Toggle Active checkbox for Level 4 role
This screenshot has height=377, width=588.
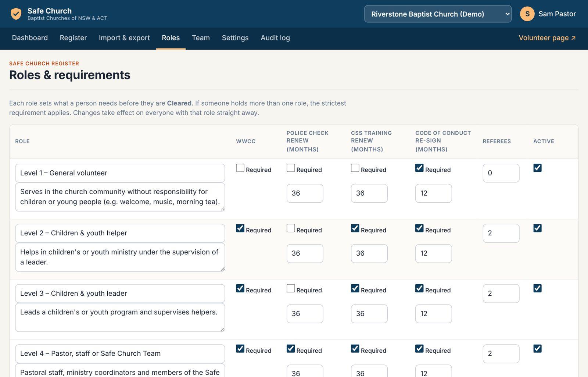click(x=537, y=349)
